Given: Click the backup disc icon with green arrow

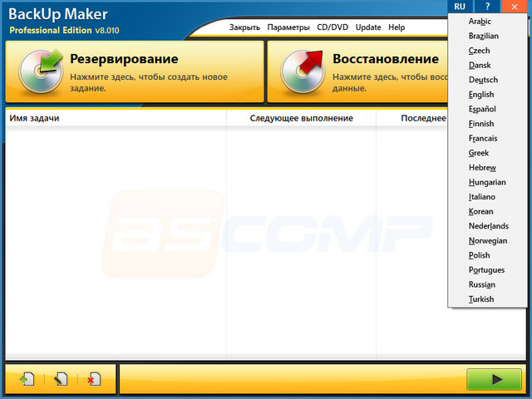Looking at the screenshot, I should tap(39, 71).
